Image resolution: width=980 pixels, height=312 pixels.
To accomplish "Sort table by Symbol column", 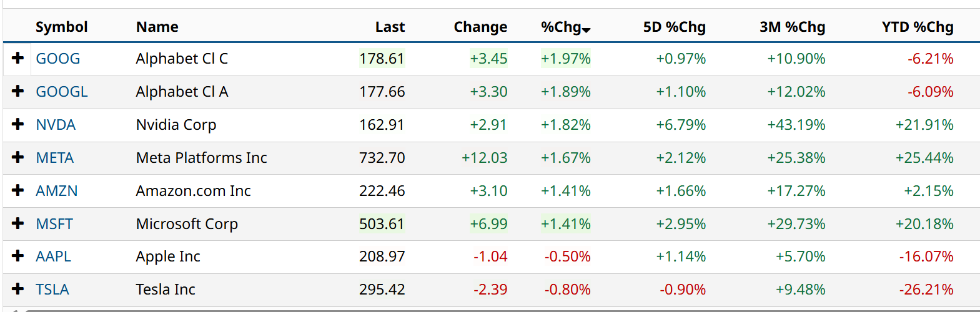I will pyautogui.click(x=61, y=27).
